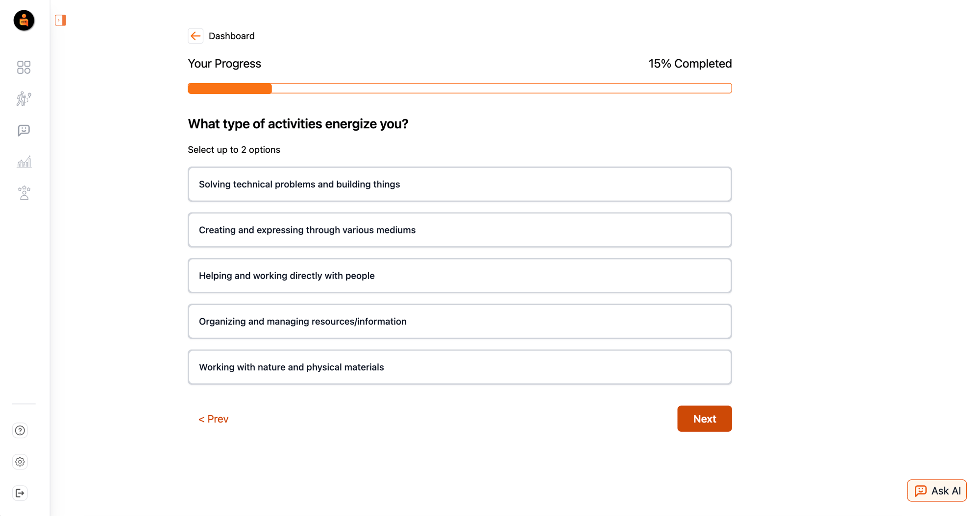980x516 pixels.
Task: Click the back arrow beside Dashboard
Action: pyautogui.click(x=196, y=36)
